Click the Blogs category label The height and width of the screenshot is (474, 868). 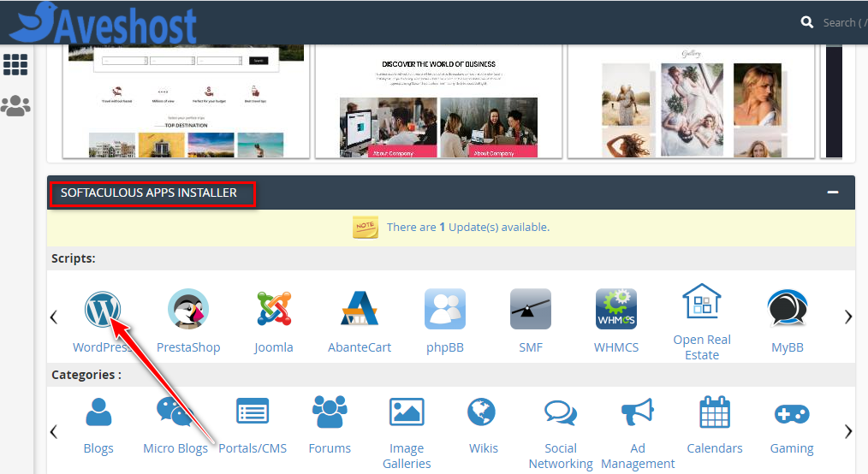[98, 448]
